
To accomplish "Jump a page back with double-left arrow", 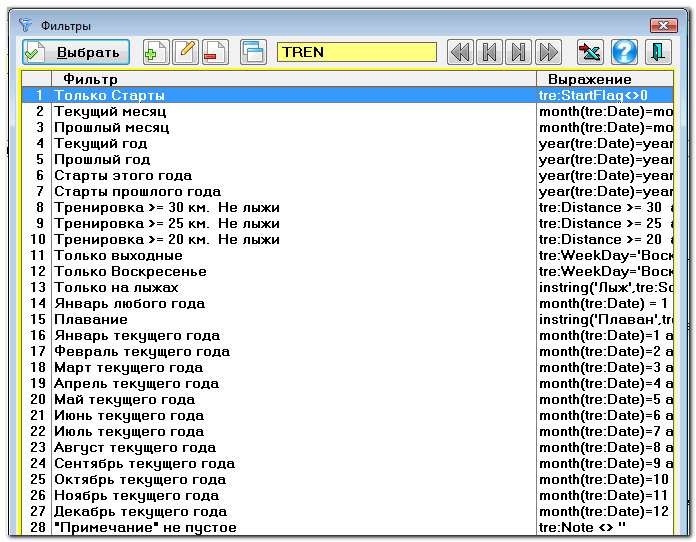I will click(x=460, y=52).
